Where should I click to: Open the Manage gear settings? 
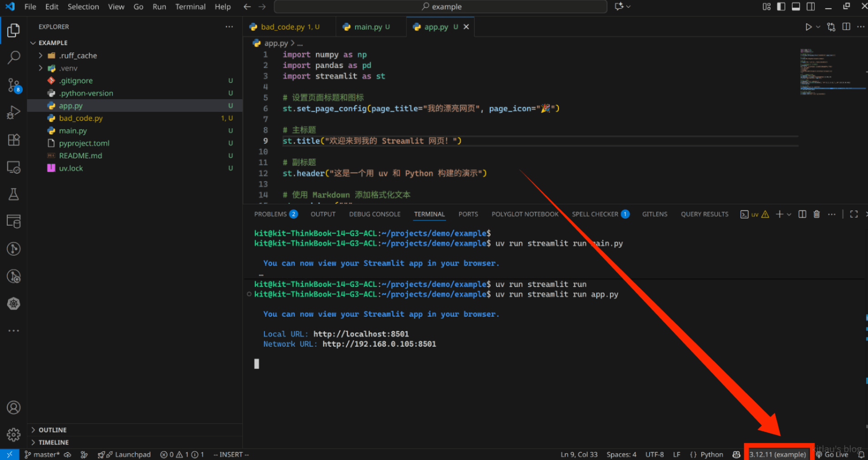pos(14,435)
